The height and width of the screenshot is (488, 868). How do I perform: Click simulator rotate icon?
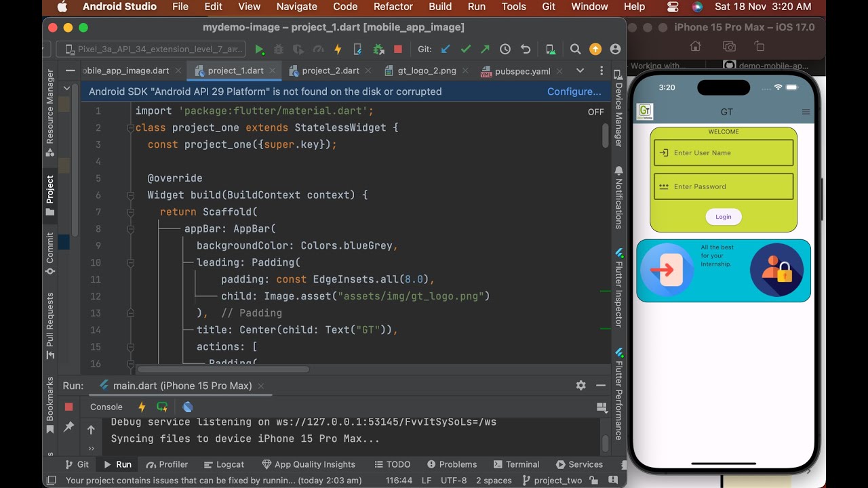759,46
